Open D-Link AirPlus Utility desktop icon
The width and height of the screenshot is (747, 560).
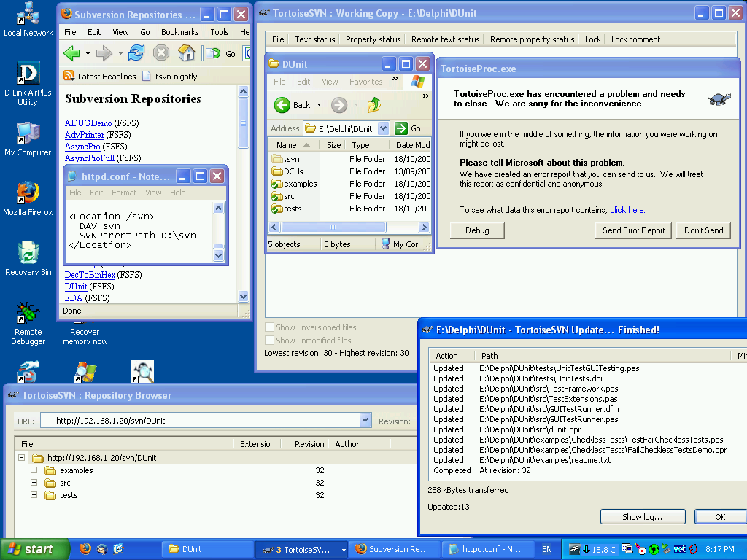[x=28, y=84]
